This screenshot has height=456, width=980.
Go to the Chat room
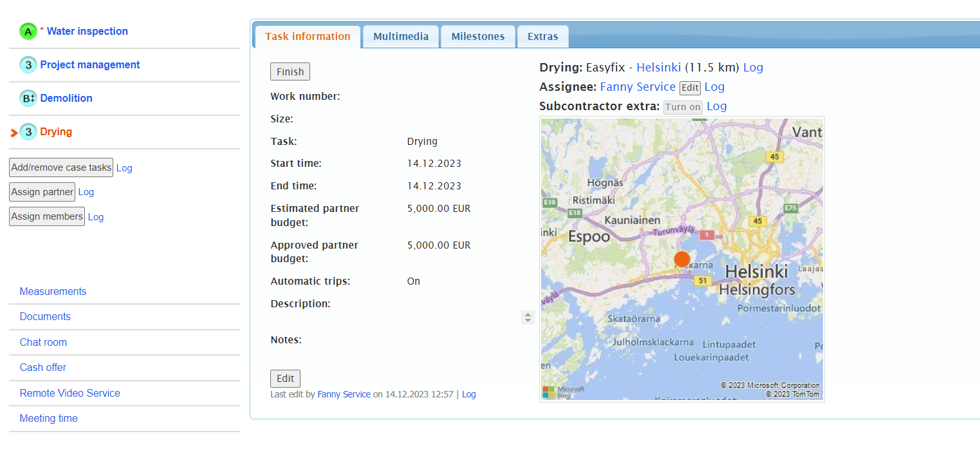point(43,343)
